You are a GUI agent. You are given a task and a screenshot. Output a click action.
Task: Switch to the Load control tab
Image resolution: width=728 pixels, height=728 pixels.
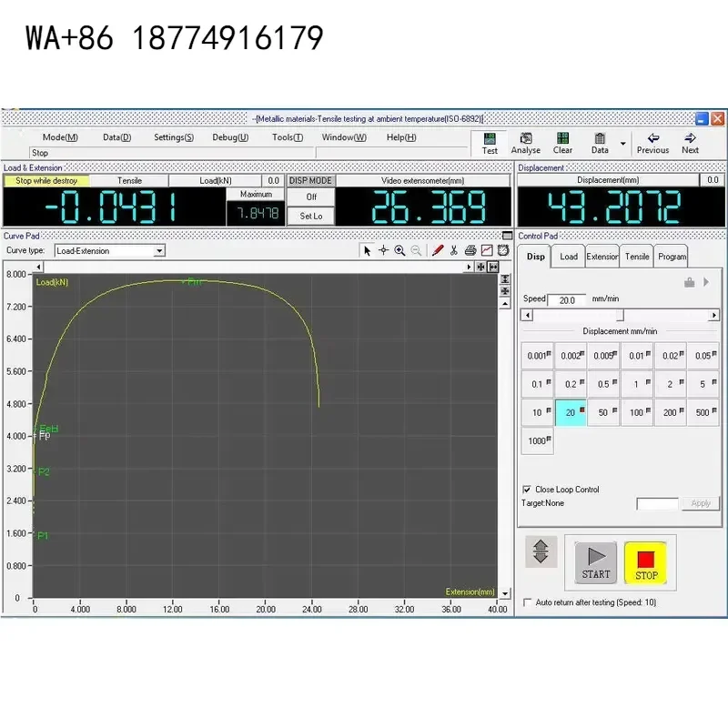pyautogui.click(x=568, y=257)
